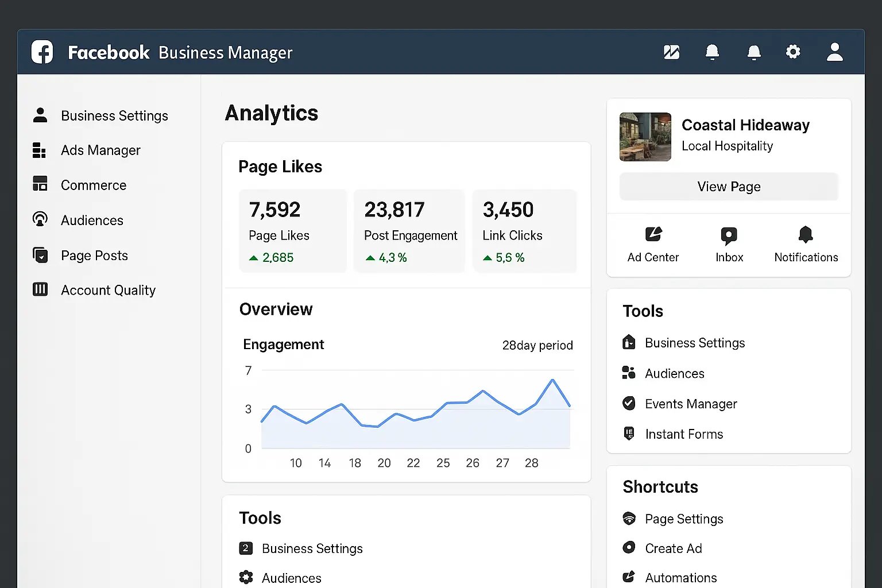Screen dimensions: 882x588
Task: Click the first bell icon in header
Action: [x=712, y=52]
